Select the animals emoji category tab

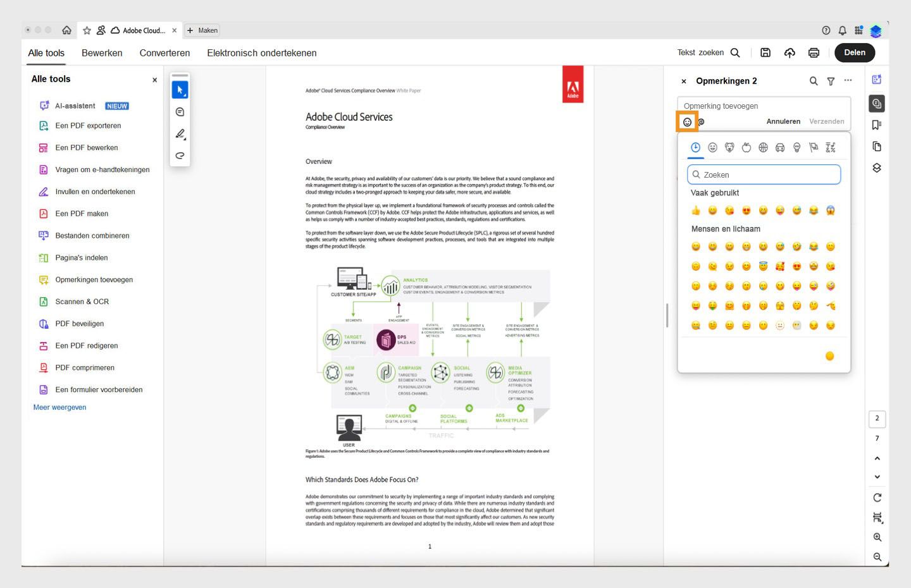(x=729, y=148)
